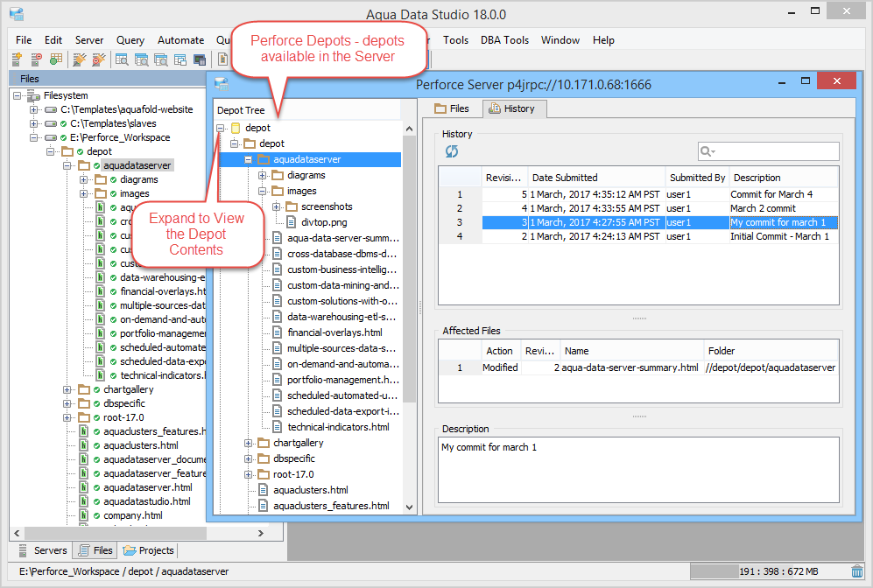Open the Automate menu
The height and width of the screenshot is (588, 873).
[180, 40]
